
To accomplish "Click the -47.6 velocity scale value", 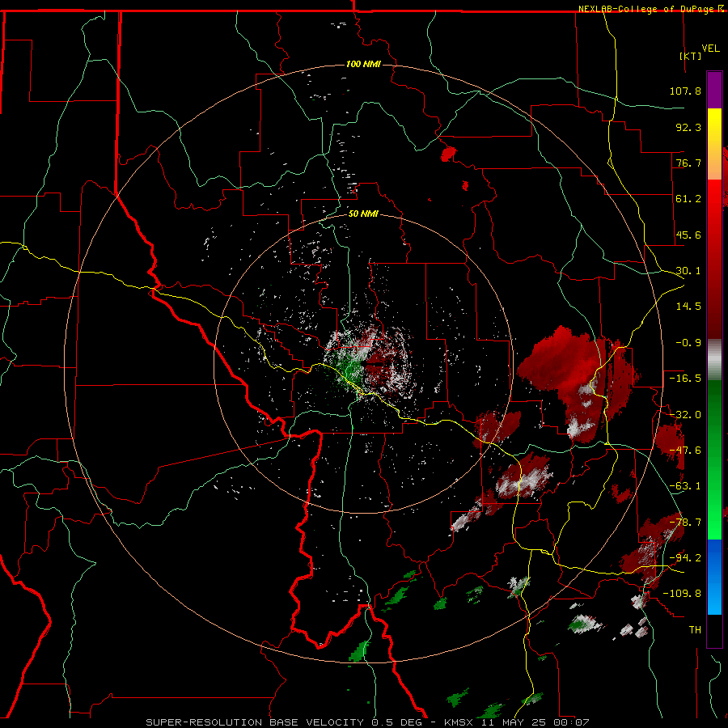I will tap(685, 451).
